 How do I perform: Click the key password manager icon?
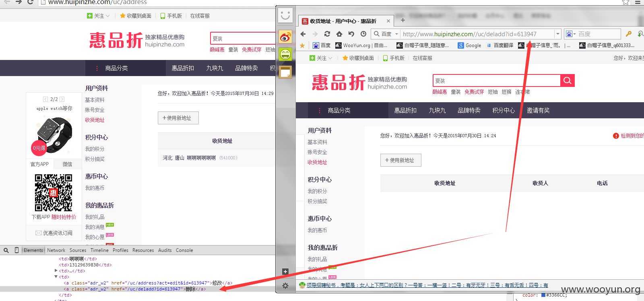click(629, 34)
